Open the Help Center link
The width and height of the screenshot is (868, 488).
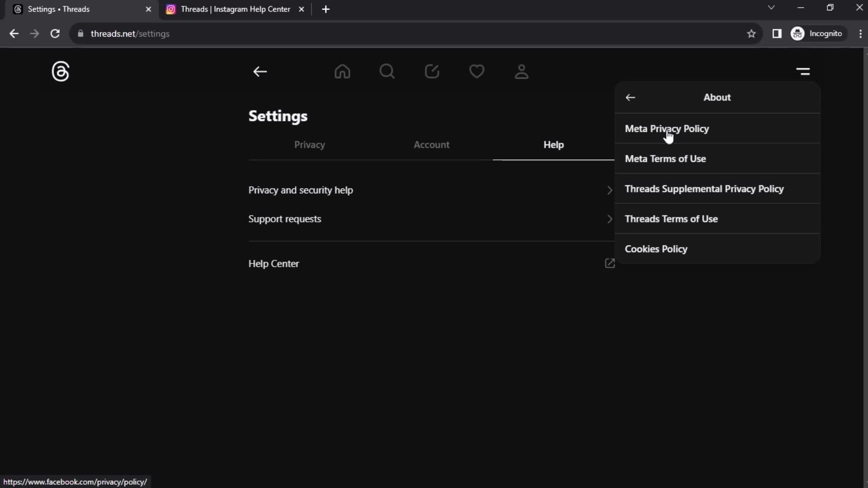tap(431, 263)
